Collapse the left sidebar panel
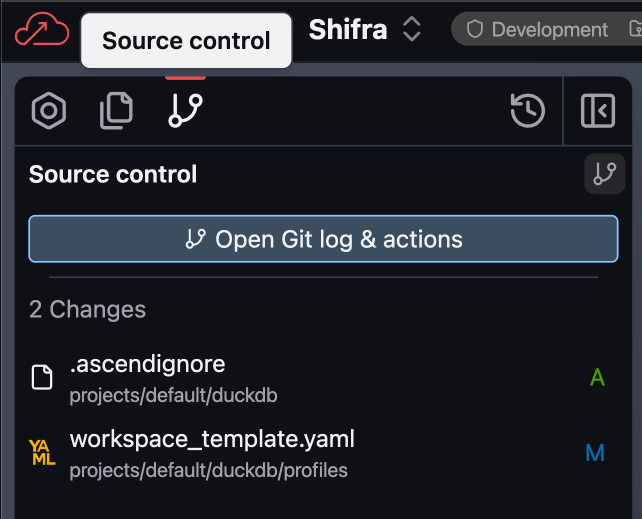Screen dimensions: 642x519 598,111
